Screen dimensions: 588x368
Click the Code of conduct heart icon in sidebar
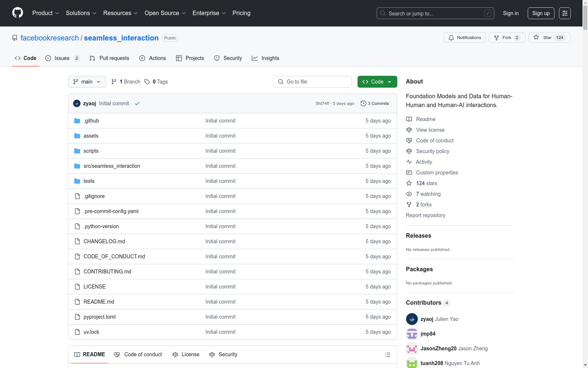(x=409, y=141)
